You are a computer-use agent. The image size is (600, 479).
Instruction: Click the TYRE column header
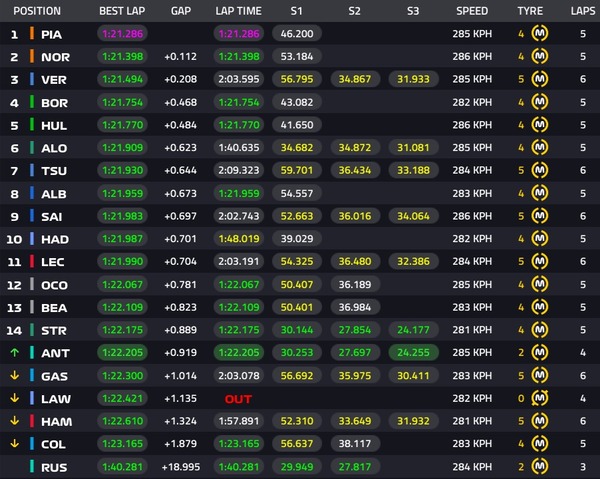530,11
